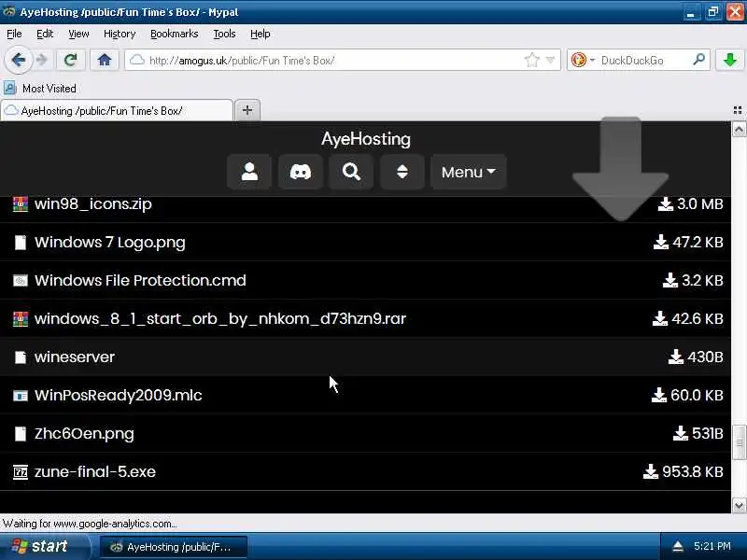
Task: Open Windows File Protection.cmd link
Action: [140, 280]
